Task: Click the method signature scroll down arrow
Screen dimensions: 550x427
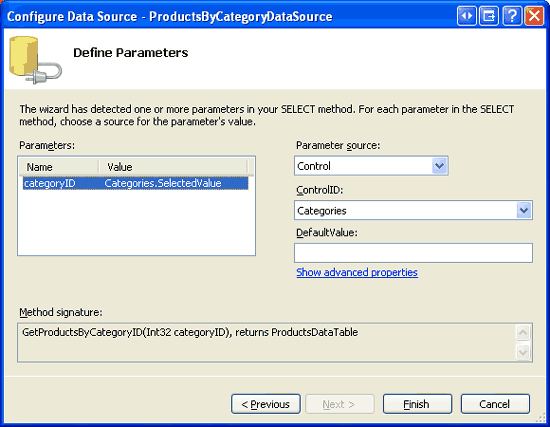Action: click(x=523, y=352)
